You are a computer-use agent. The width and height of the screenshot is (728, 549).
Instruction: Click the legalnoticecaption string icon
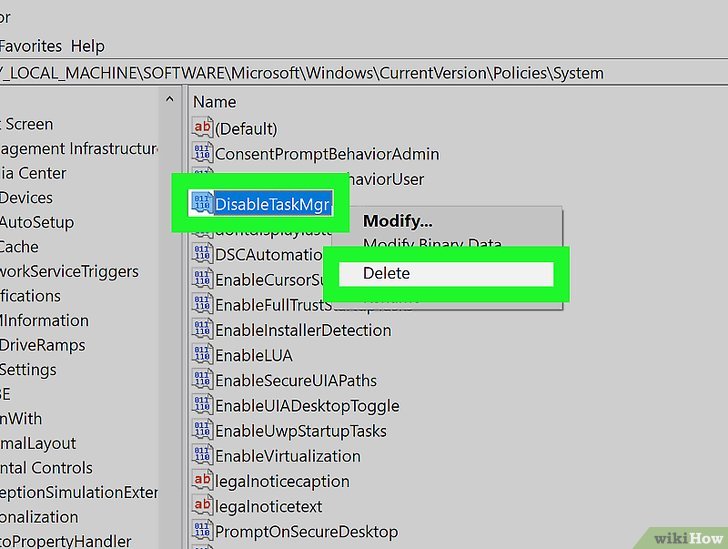tap(202, 480)
